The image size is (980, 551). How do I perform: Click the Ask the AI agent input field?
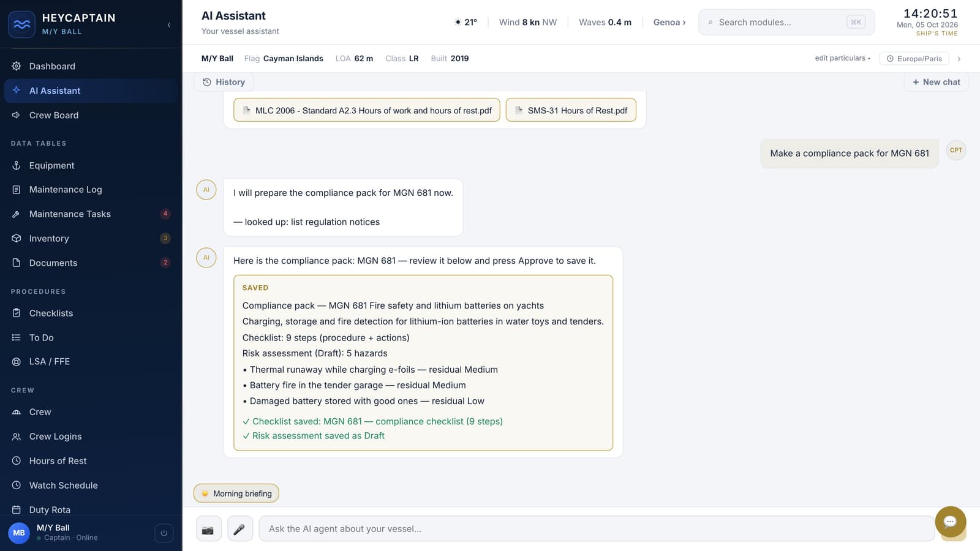[597, 529]
